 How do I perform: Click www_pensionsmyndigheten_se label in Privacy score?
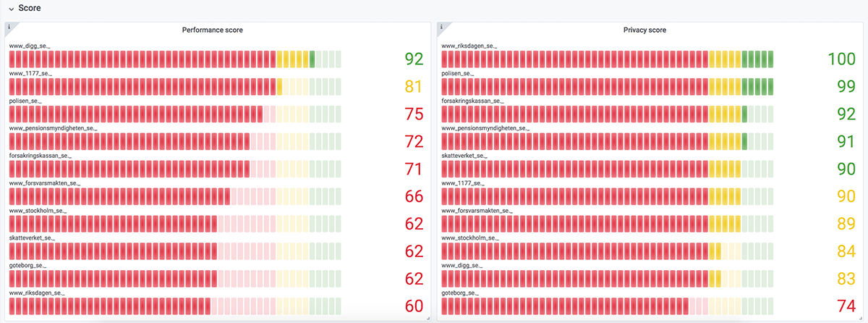click(x=485, y=128)
